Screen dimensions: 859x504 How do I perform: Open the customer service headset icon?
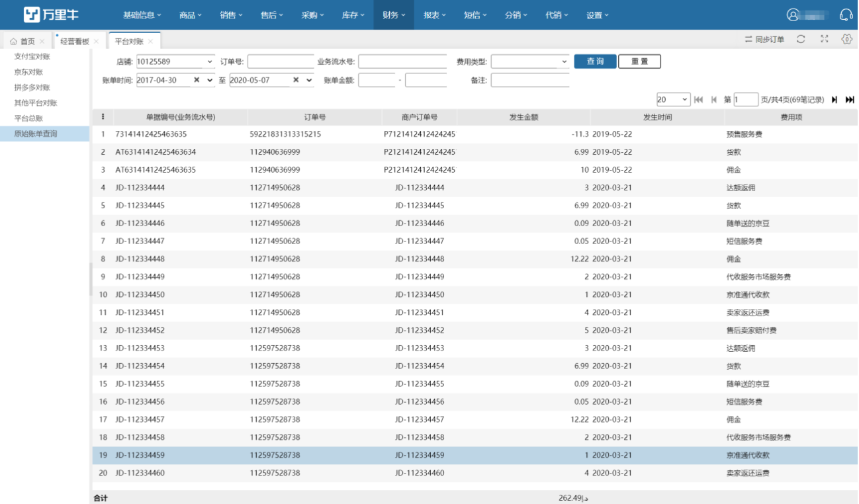[846, 15]
